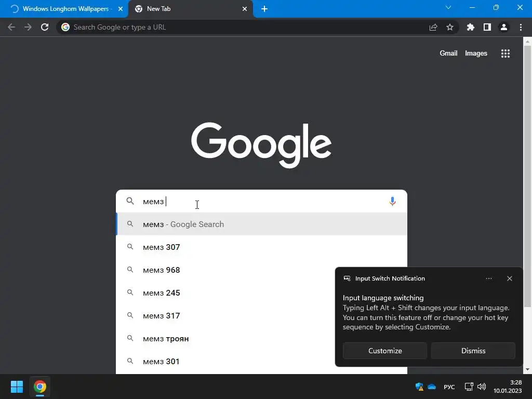Screen dimensions: 532x399
Task: Click the Customize notification button
Action: (x=385, y=351)
